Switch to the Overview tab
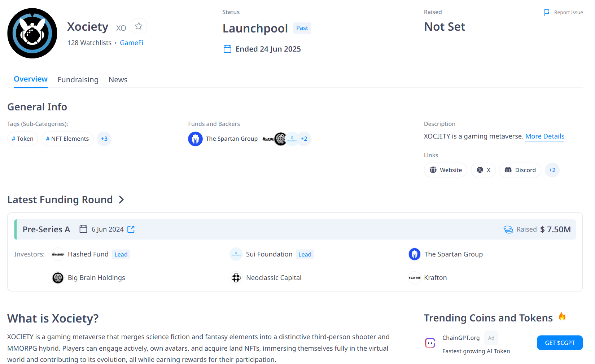Image resolution: width=595 pixels, height=364 pixels. click(31, 79)
